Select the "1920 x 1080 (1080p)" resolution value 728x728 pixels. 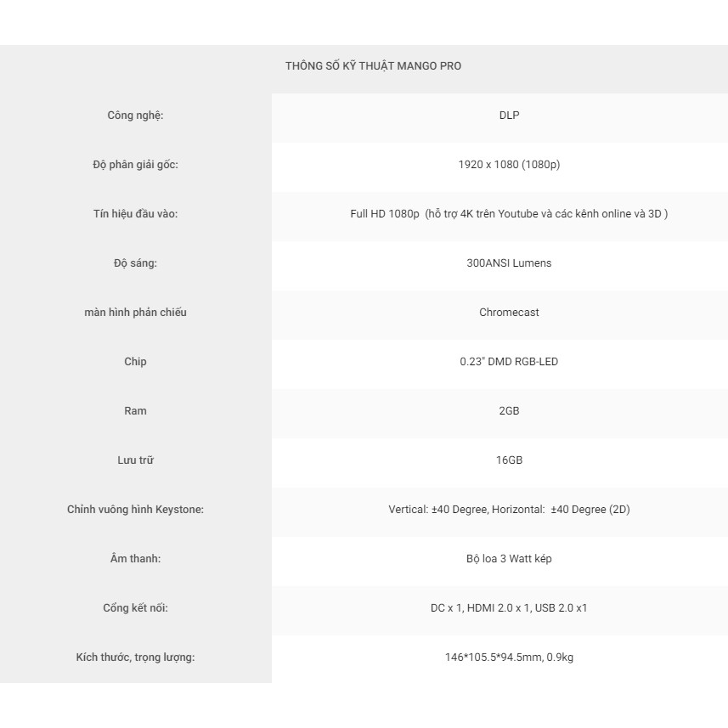click(x=509, y=165)
